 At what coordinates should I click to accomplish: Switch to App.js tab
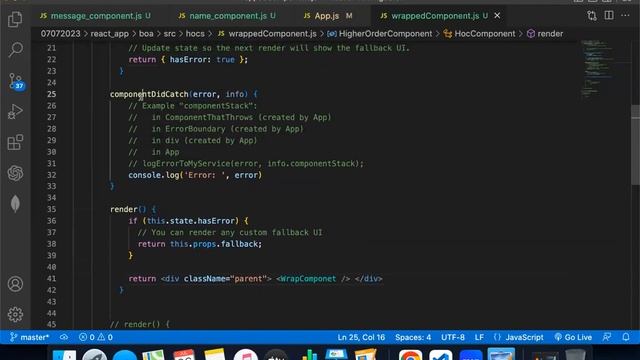point(328,16)
